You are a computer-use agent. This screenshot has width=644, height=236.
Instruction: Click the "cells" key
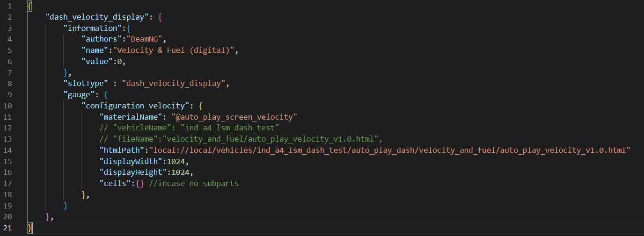pyautogui.click(x=115, y=183)
